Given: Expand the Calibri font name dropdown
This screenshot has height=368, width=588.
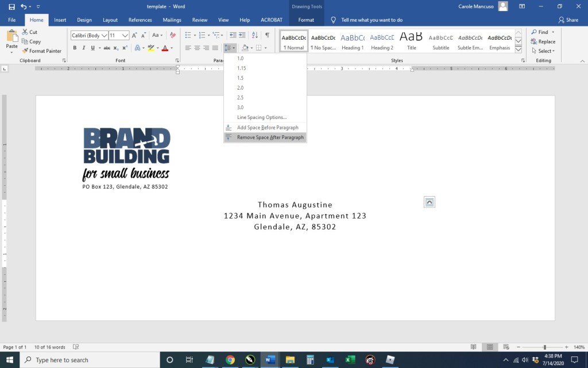Looking at the screenshot, I should pyautogui.click(x=104, y=36).
